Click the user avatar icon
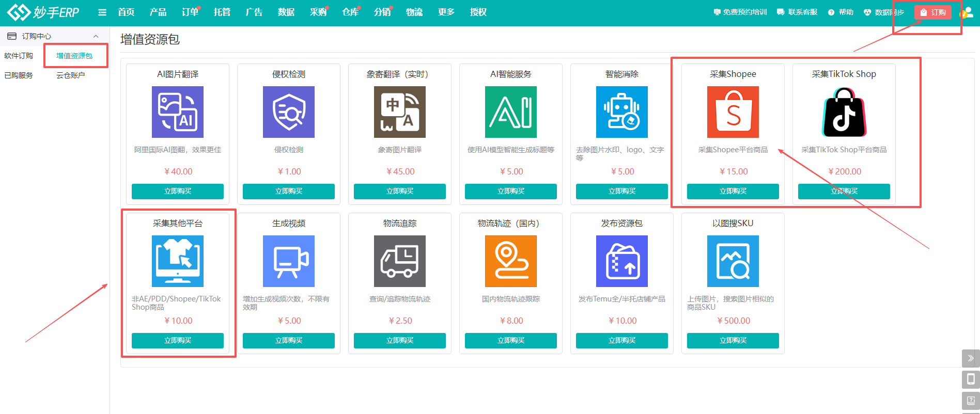This screenshot has height=414, width=980. click(967, 12)
